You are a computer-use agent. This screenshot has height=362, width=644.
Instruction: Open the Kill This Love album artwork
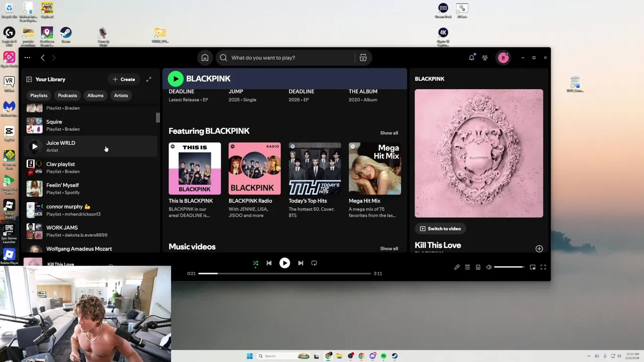pos(479,153)
